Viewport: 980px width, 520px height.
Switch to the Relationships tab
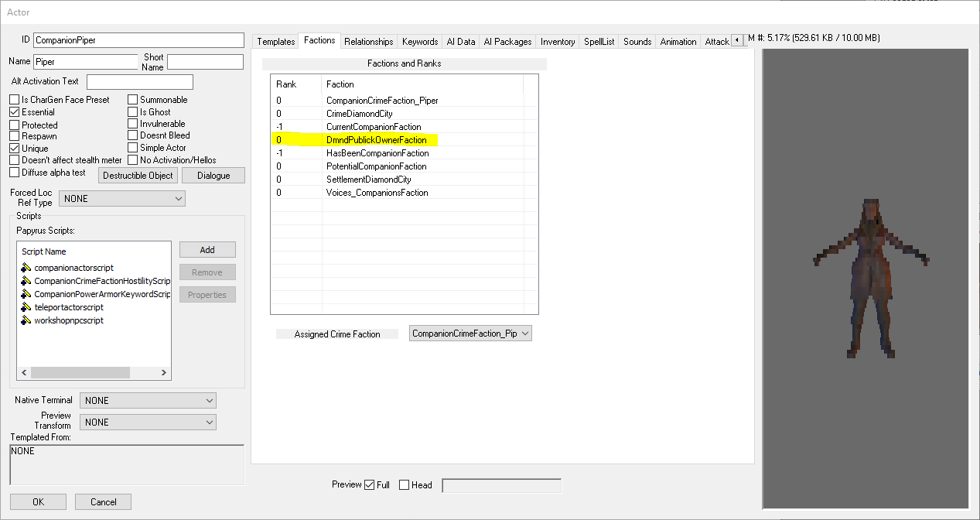tap(369, 42)
